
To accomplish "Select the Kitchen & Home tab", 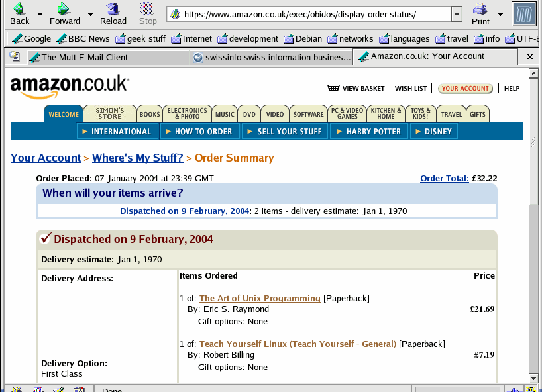I will [x=386, y=114].
